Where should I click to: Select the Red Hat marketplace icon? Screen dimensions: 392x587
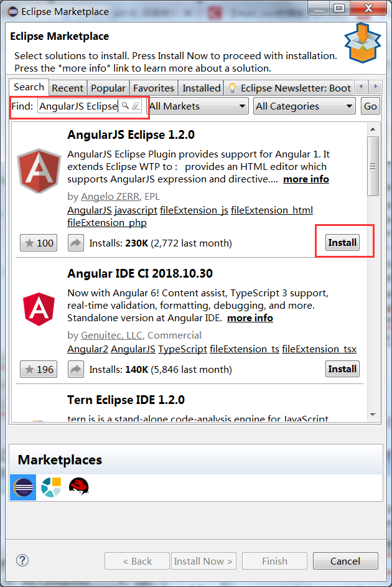coord(78,486)
